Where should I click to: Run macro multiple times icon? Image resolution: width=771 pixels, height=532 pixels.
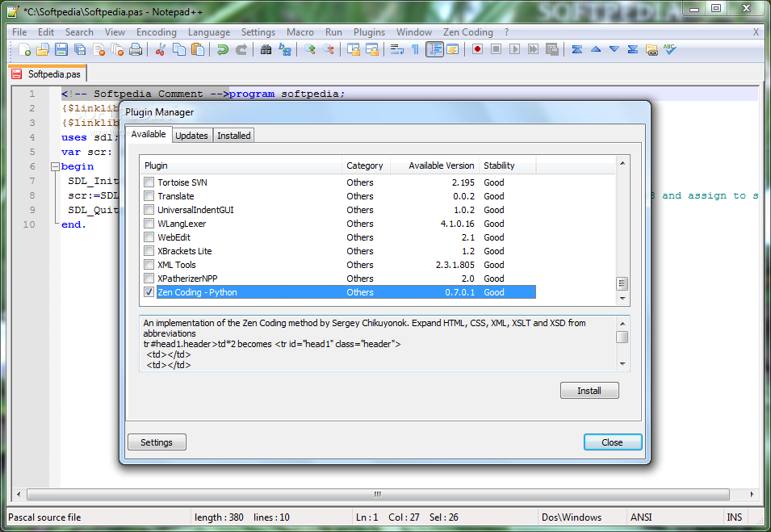click(x=533, y=50)
